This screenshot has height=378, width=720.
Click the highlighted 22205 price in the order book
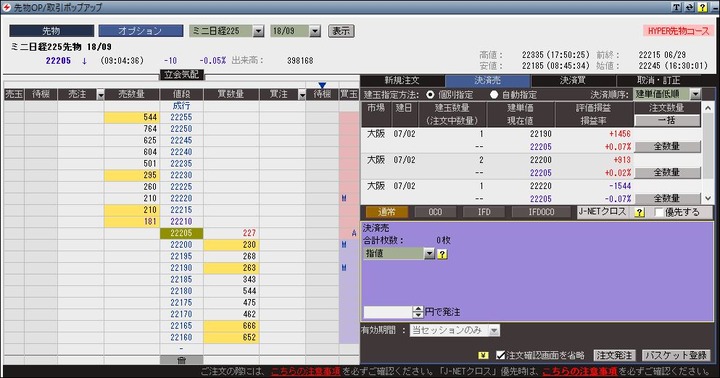click(181, 233)
